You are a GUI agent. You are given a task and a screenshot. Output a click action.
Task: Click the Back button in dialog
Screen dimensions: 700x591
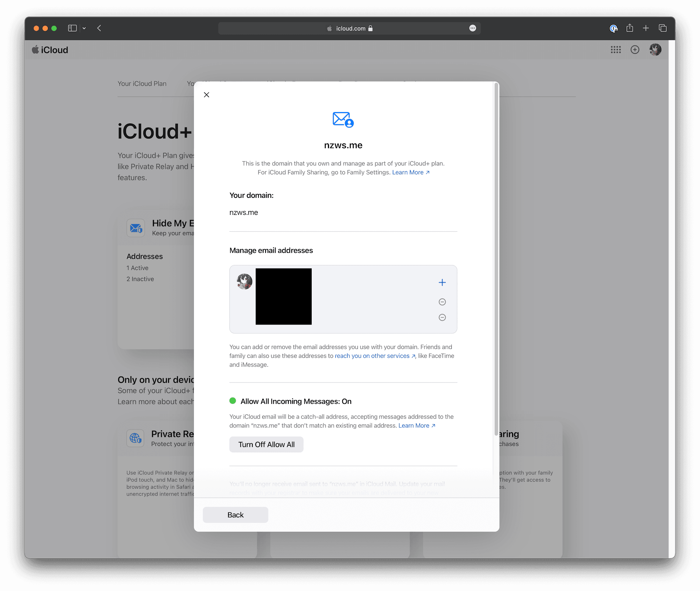coord(235,515)
